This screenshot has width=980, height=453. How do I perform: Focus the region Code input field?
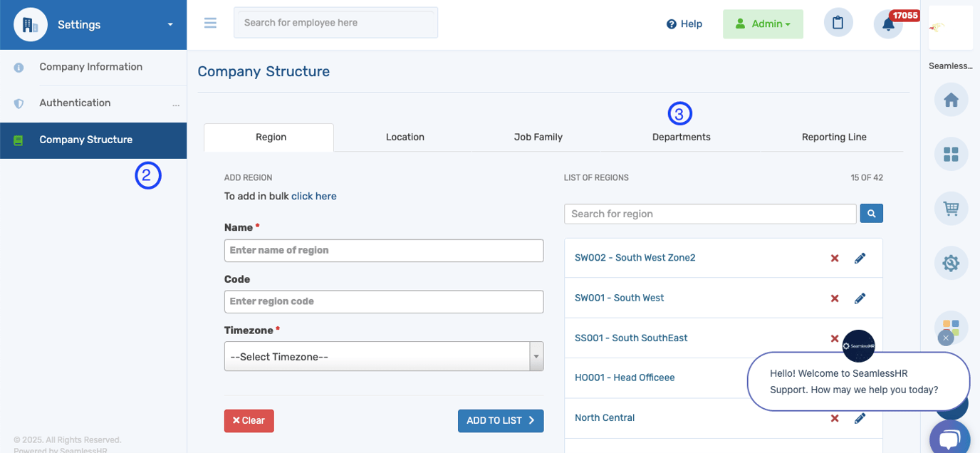coord(384,302)
